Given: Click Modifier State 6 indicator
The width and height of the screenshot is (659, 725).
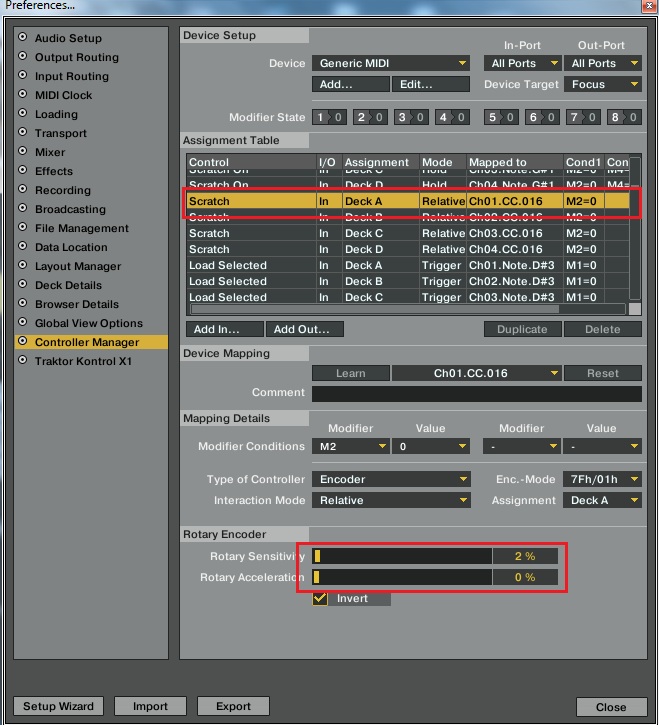Looking at the screenshot, I should tap(542, 117).
